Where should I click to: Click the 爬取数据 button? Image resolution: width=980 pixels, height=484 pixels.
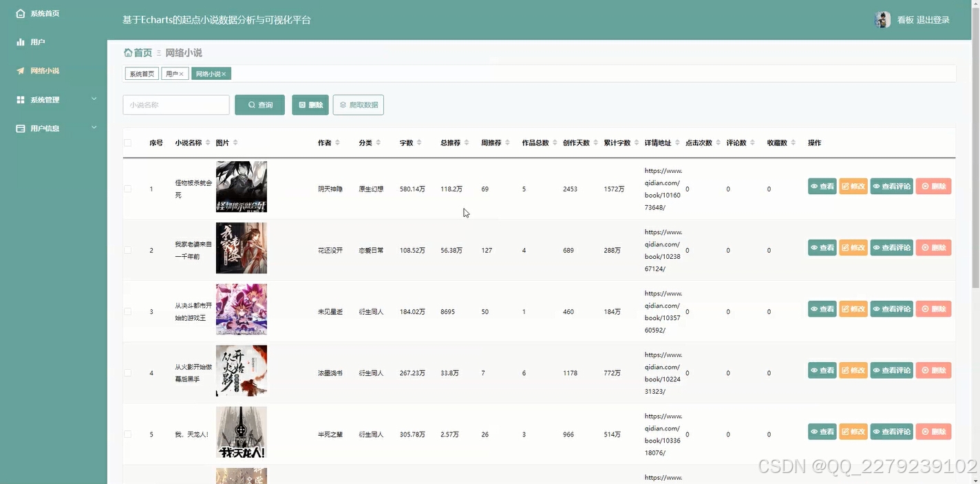(359, 105)
